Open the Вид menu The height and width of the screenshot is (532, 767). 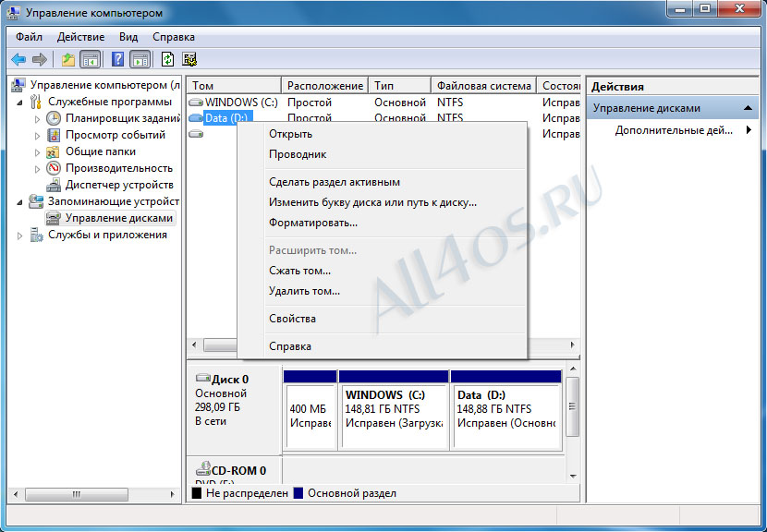[x=128, y=37]
